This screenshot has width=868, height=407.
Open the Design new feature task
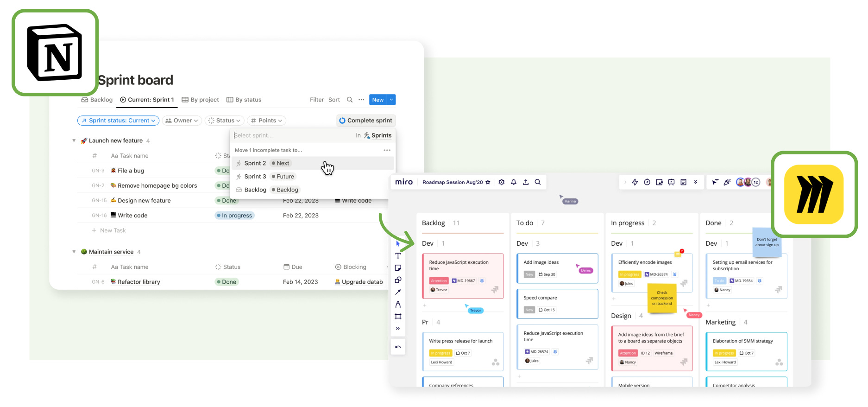[144, 200]
